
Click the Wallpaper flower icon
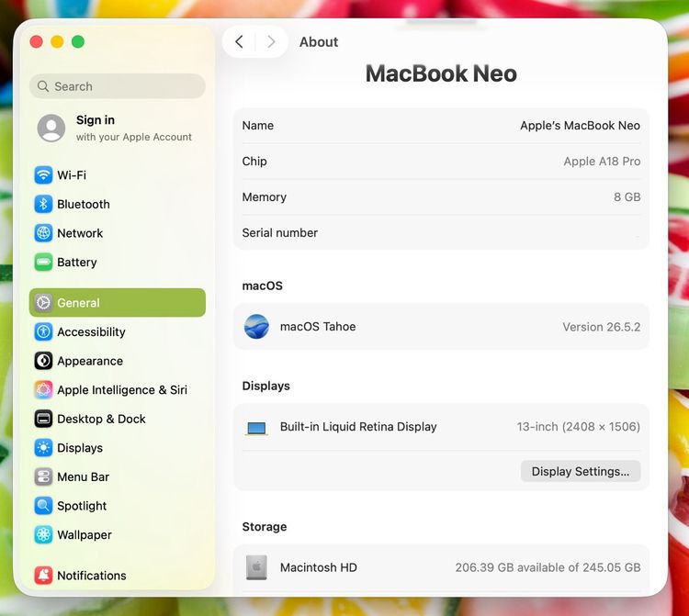tap(43, 534)
